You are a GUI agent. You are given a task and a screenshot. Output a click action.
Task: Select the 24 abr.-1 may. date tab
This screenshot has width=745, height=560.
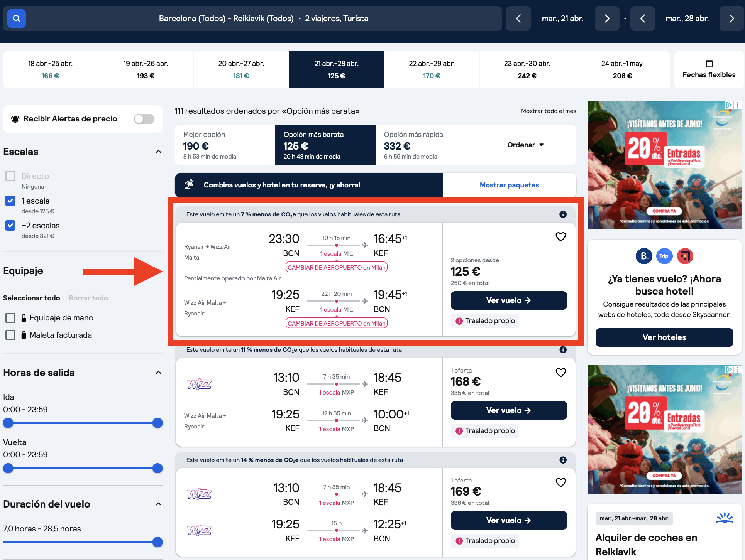coord(623,70)
